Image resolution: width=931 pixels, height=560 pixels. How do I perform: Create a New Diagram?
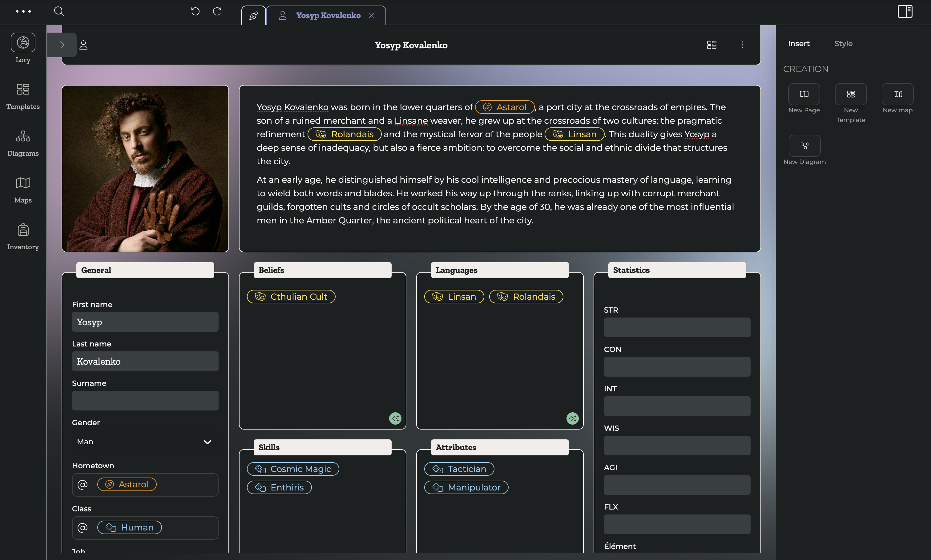click(804, 146)
